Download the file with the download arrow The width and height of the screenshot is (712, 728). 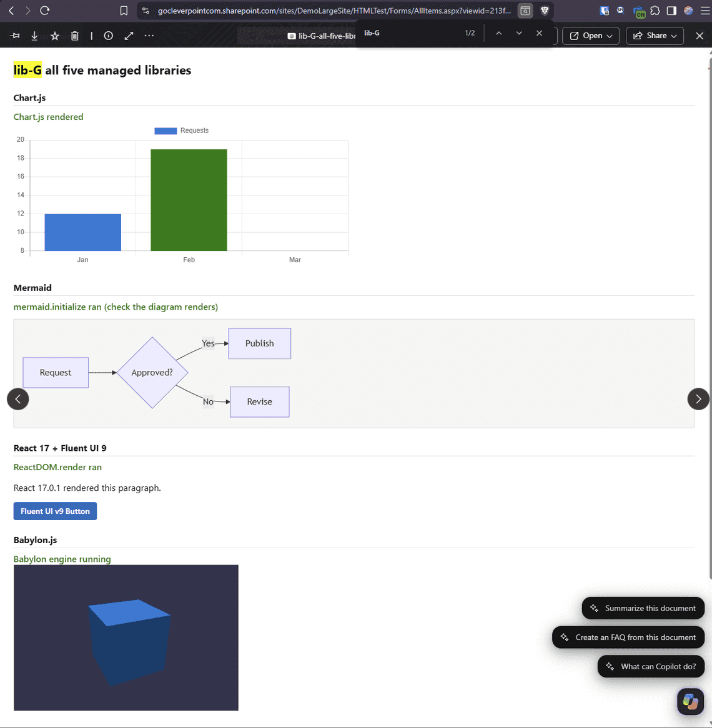point(34,36)
